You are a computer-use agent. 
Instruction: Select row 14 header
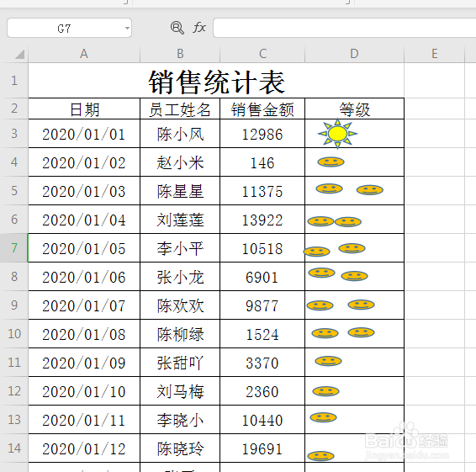14,448
